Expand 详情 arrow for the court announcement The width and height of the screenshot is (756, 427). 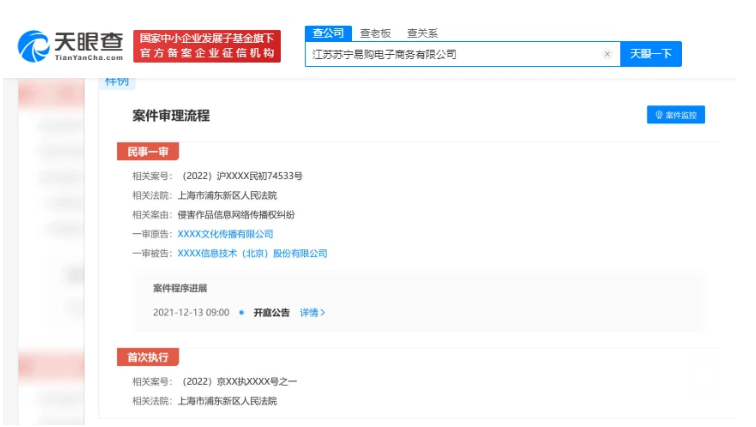click(313, 313)
